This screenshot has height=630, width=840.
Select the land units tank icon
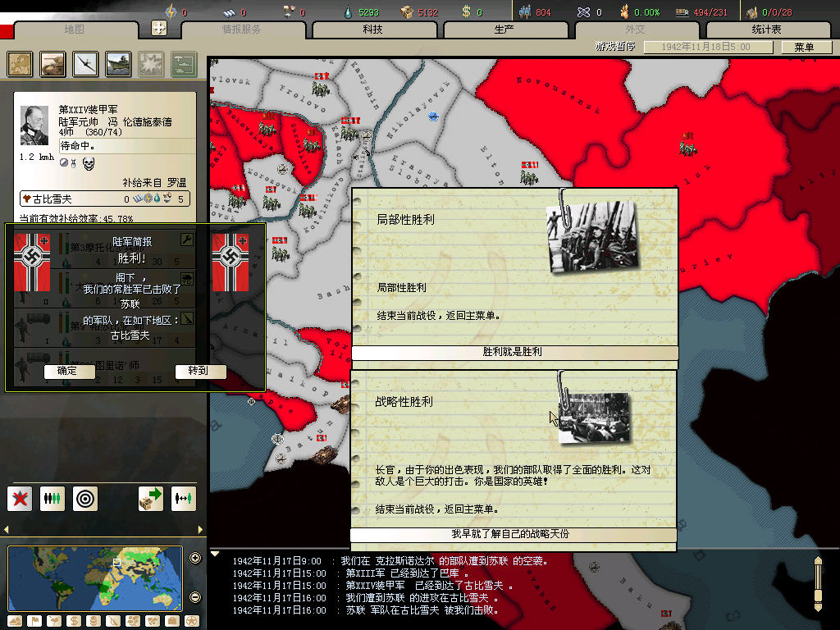point(52,64)
